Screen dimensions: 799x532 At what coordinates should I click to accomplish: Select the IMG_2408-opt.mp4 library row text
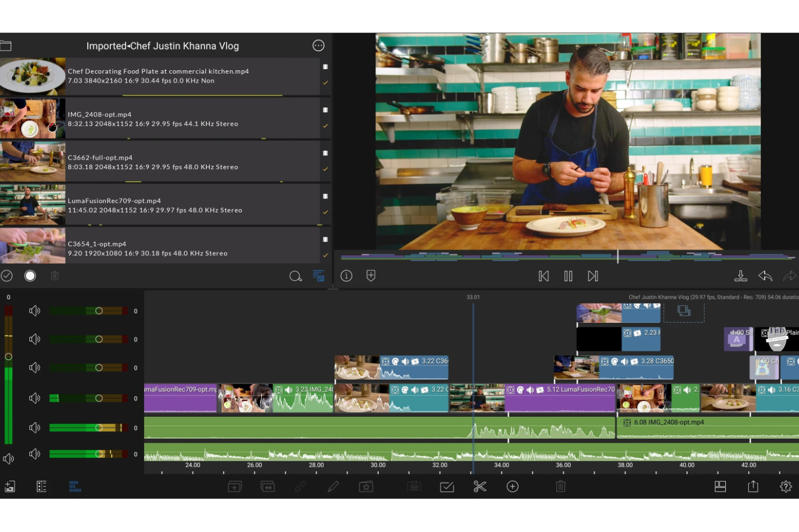point(153,119)
